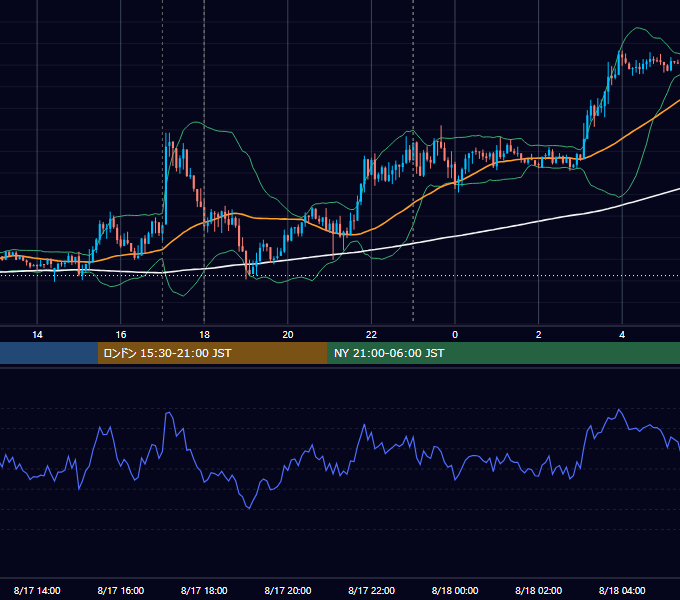Screen dimensions: 680x600
Task: Click the 8/18 04:00 time label
Action: tap(622, 590)
